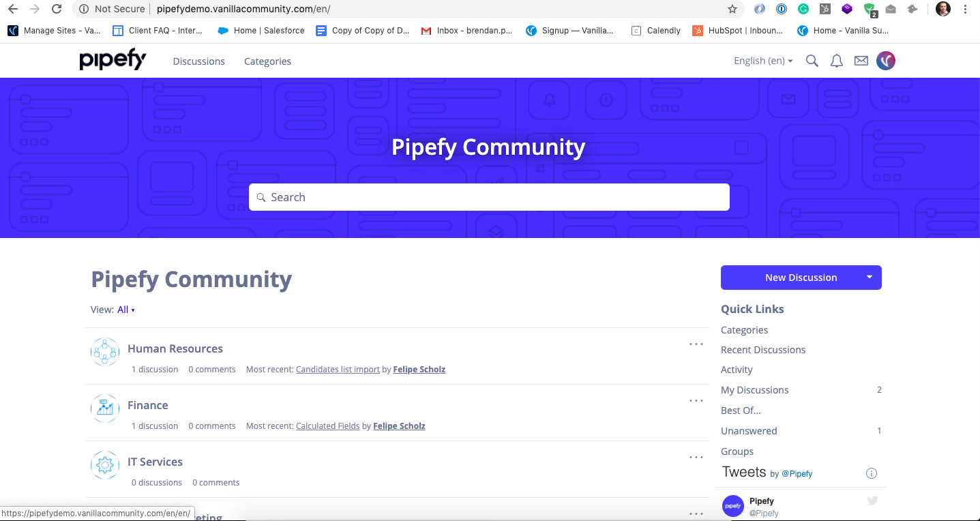This screenshot has height=521, width=980.
Task: Click the Finance category icon
Action: (105, 408)
